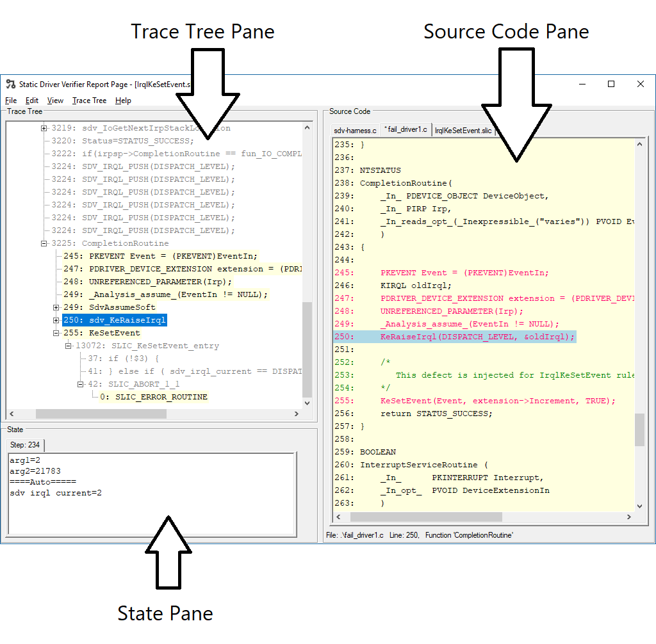Expand the 249 SdvAssumeSoft node
The width and height of the screenshot is (656, 644).
(x=56, y=307)
